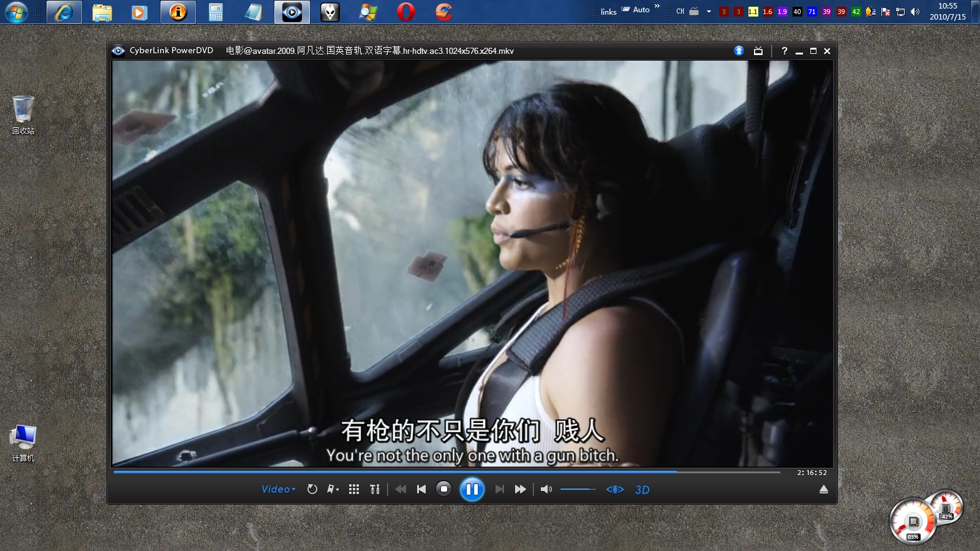Open Windows Explorer folder taskbar icon

102,12
